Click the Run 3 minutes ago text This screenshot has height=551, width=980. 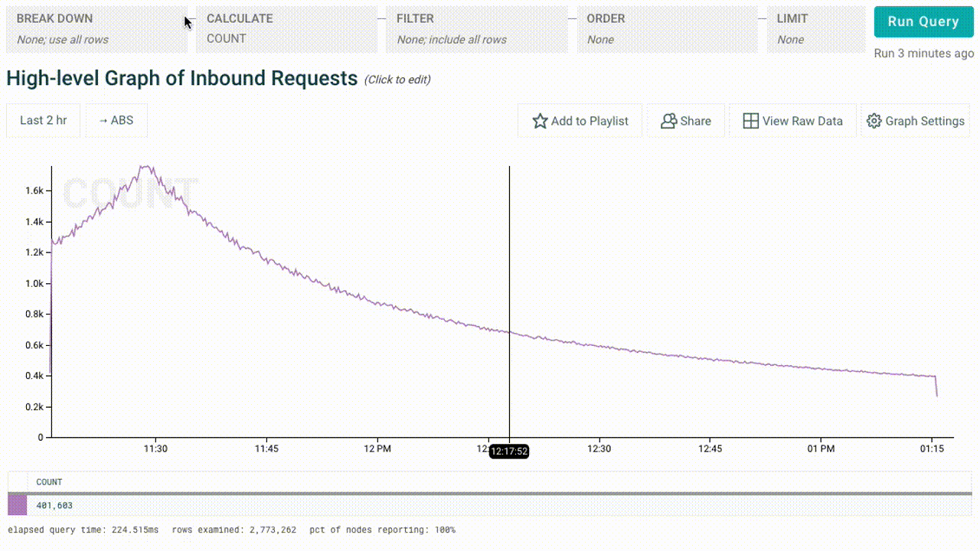click(924, 54)
